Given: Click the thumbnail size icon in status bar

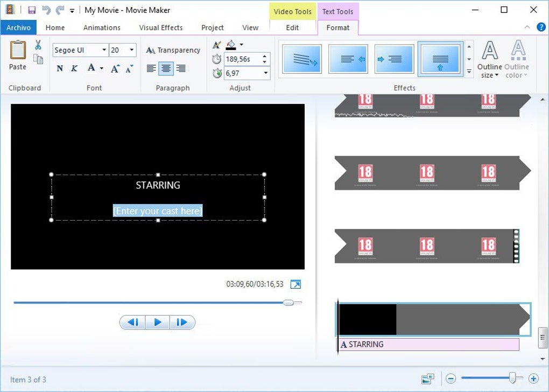Looking at the screenshot, I should (427, 379).
